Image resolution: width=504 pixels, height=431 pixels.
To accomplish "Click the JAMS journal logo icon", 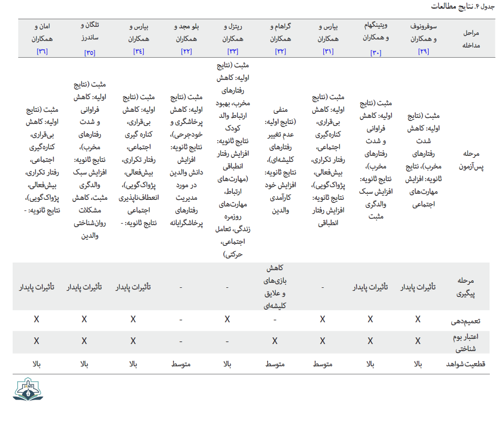I will [28, 389].
